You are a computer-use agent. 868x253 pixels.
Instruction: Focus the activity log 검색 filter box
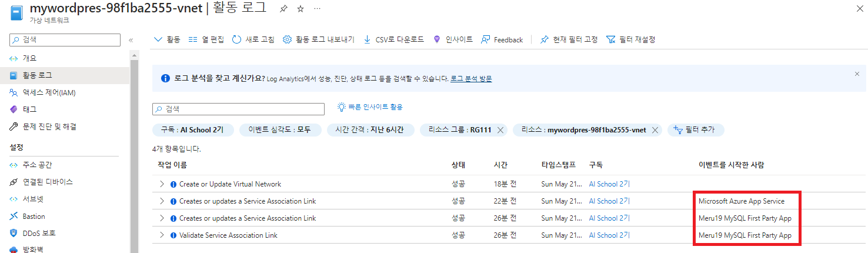[238, 109]
